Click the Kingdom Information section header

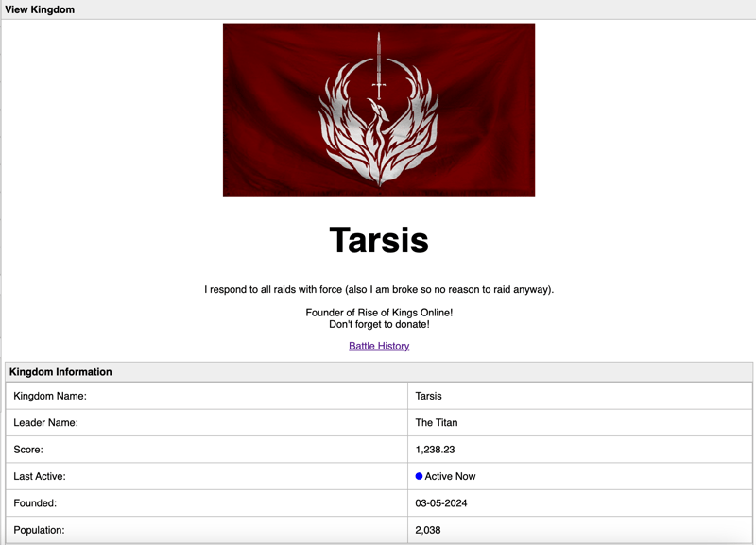point(60,372)
